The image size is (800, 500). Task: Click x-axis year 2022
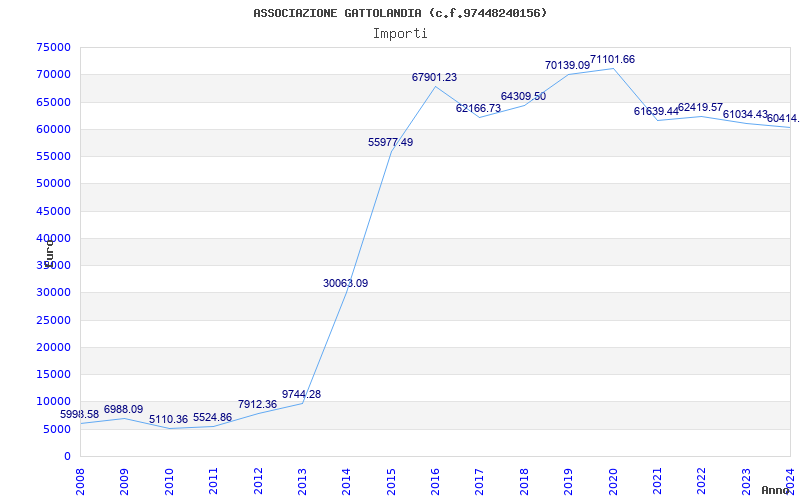pyautogui.click(x=702, y=482)
